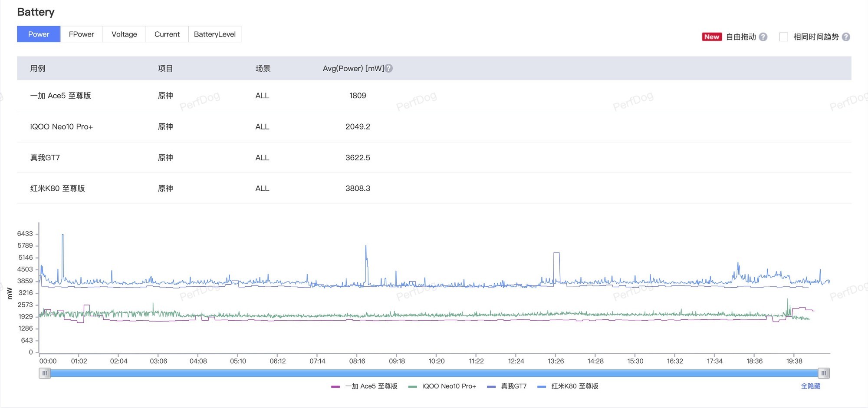Click left handle of chart range slider

tap(44, 373)
